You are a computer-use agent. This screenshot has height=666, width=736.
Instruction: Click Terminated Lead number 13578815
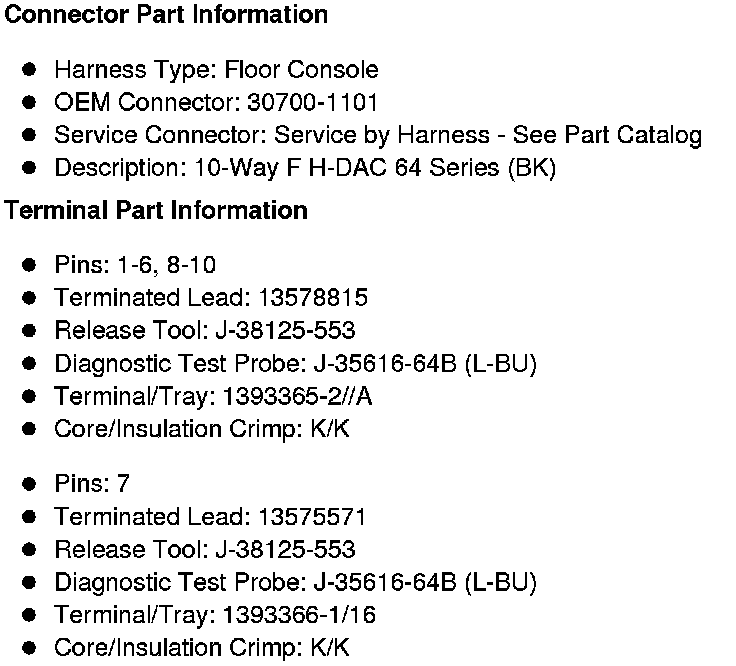click(x=312, y=298)
